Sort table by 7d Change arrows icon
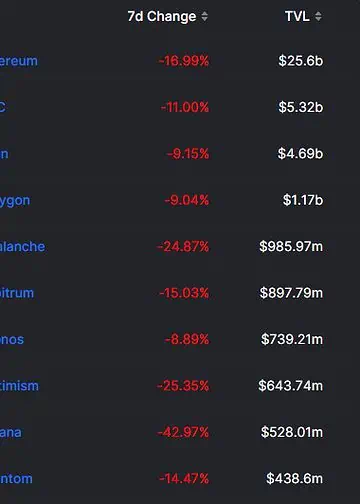Viewport: 360px width, 504px height. [x=205, y=16]
